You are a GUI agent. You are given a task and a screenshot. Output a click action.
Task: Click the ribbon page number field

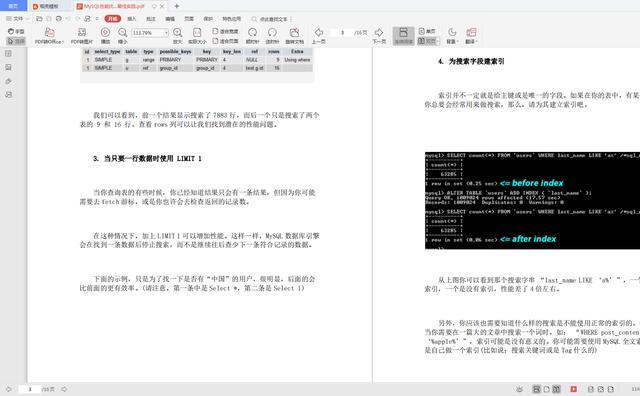click(342, 32)
